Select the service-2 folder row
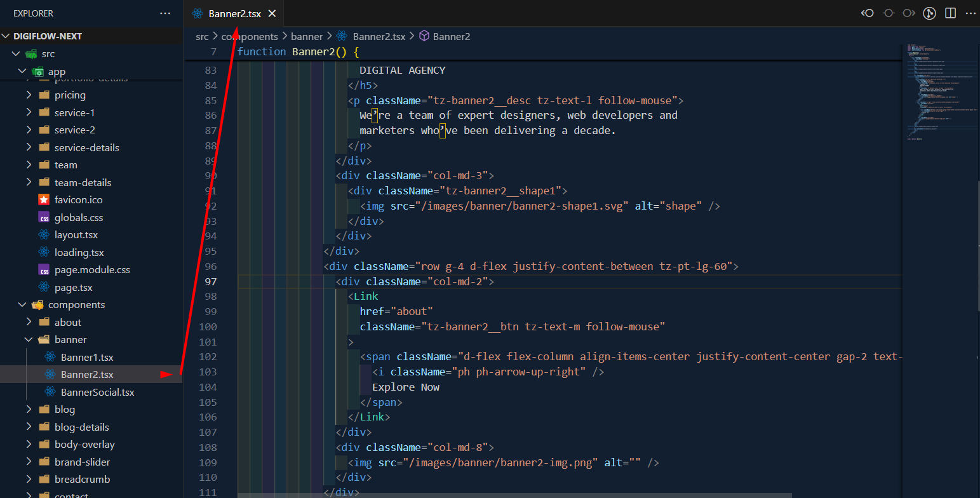The height and width of the screenshot is (498, 980). pos(91,130)
